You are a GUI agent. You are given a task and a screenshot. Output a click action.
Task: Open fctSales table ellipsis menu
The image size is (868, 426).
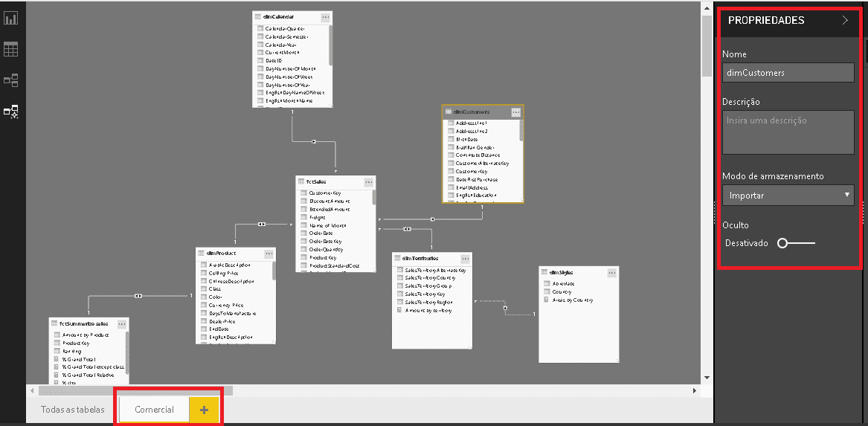(369, 182)
